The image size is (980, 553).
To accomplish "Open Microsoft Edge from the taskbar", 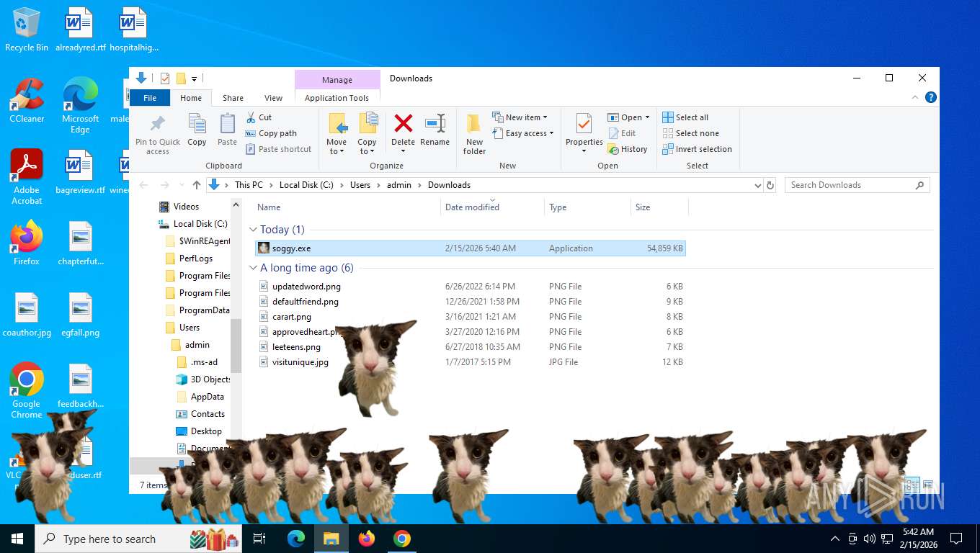I will [x=295, y=539].
